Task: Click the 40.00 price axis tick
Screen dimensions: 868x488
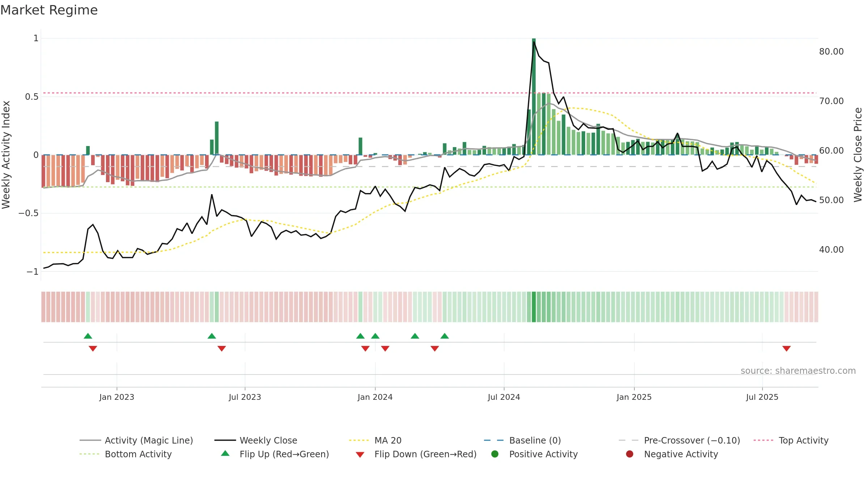Action: tap(831, 250)
